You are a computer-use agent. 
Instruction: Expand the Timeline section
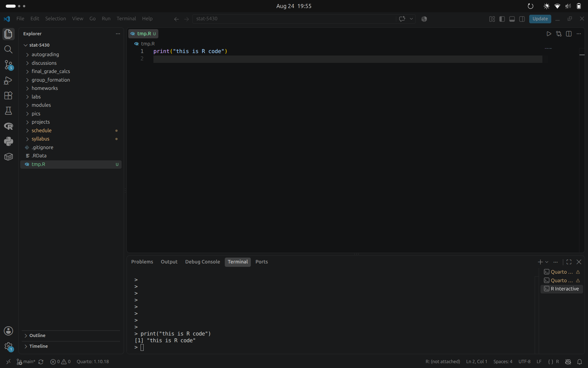[x=71, y=346]
